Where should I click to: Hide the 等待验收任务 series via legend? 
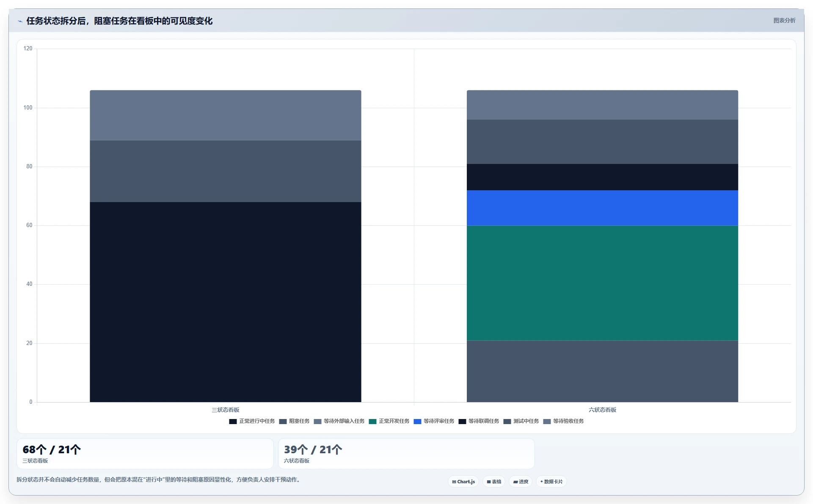pyautogui.click(x=563, y=421)
